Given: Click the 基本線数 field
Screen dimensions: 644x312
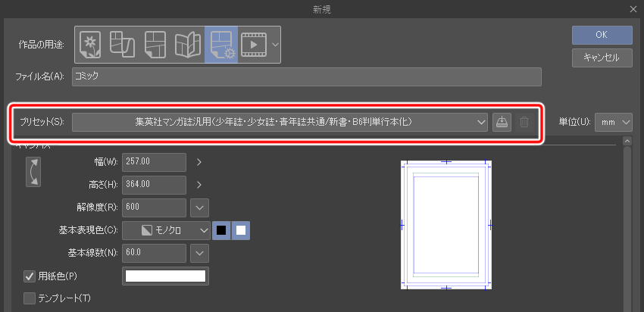Looking at the screenshot, I should 154,253.
